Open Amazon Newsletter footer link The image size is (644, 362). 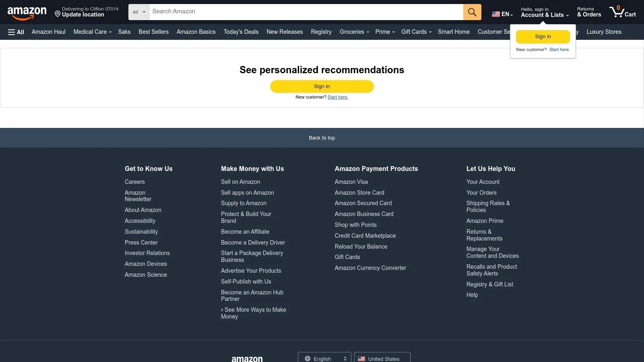click(x=138, y=196)
